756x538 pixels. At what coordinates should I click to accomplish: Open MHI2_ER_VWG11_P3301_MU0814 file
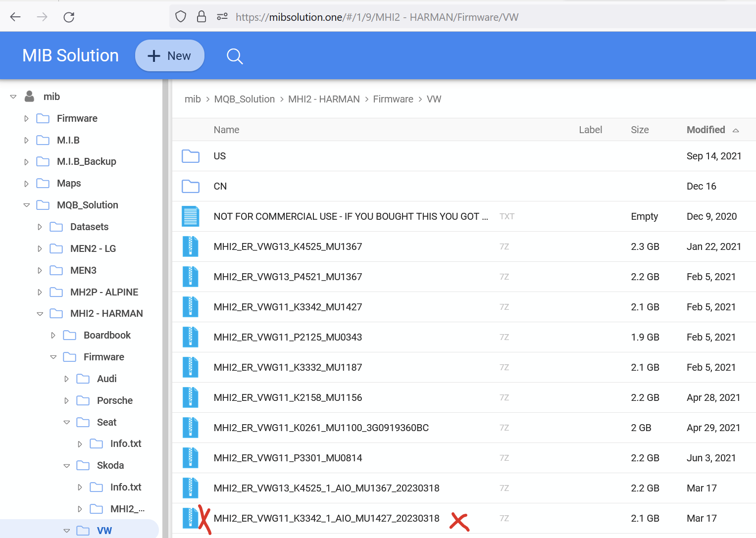288,458
